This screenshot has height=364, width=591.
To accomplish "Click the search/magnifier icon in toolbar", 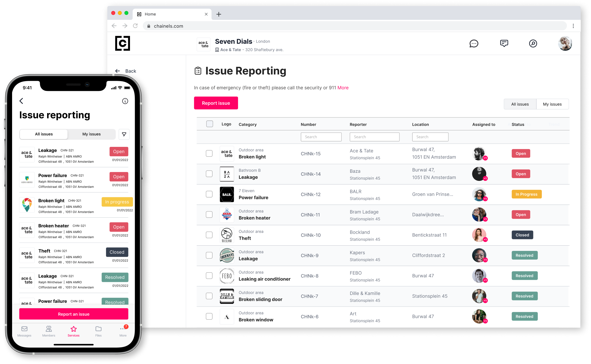I will (534, 44).
